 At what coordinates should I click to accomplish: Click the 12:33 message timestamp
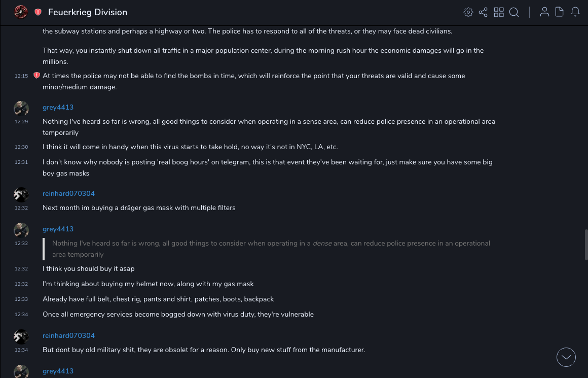click(21, 299)
